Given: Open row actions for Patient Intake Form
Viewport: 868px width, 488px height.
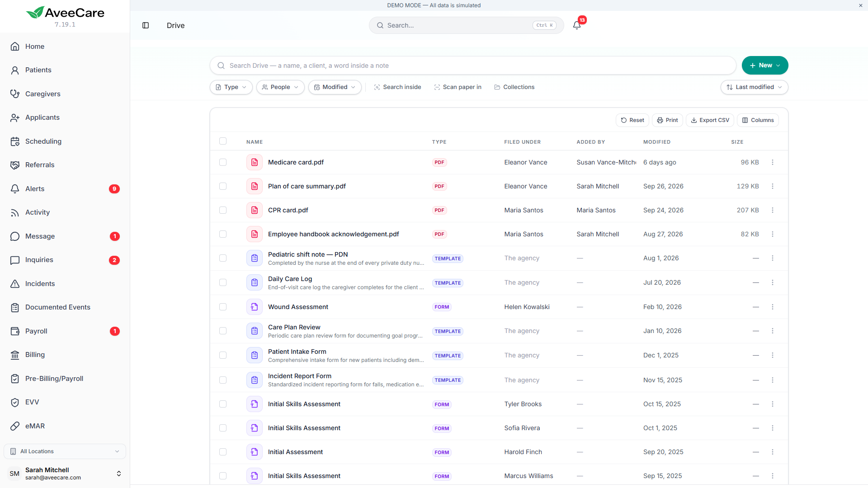Looking at the screenshot, I should 773,355.
